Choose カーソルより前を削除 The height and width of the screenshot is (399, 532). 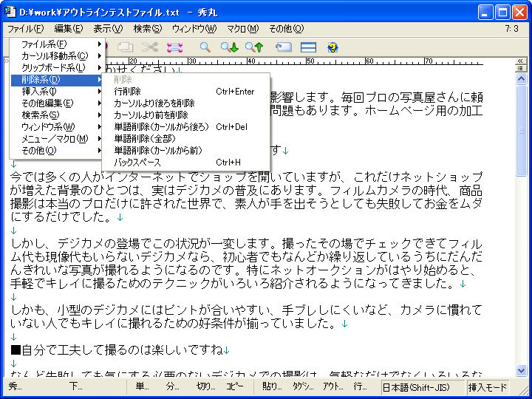click(185, 115)
